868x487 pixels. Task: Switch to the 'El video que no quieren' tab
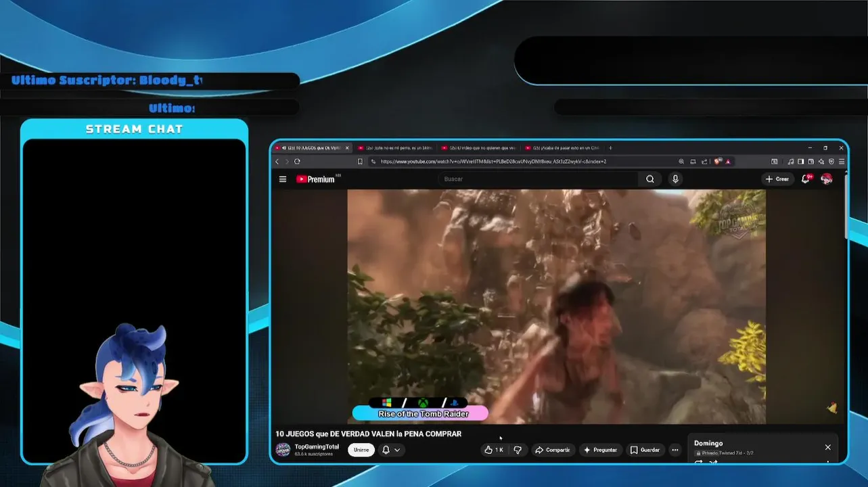click(478, 147)
